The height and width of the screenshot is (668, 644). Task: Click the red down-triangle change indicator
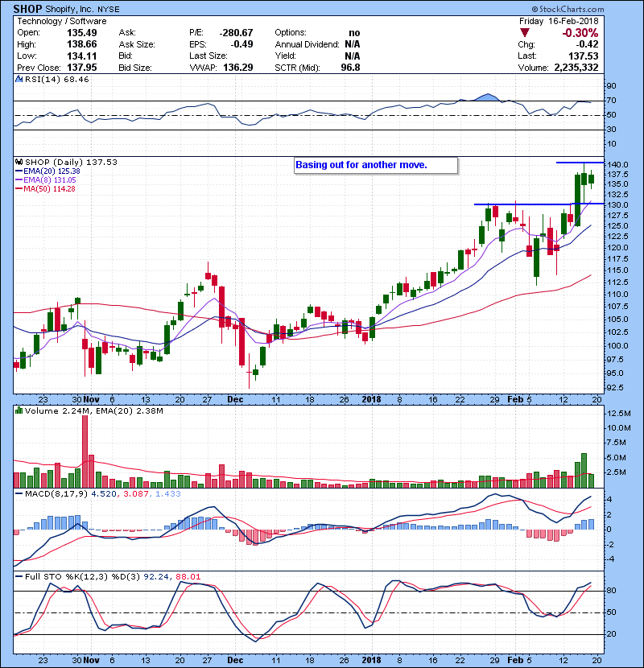click(525, 33)
